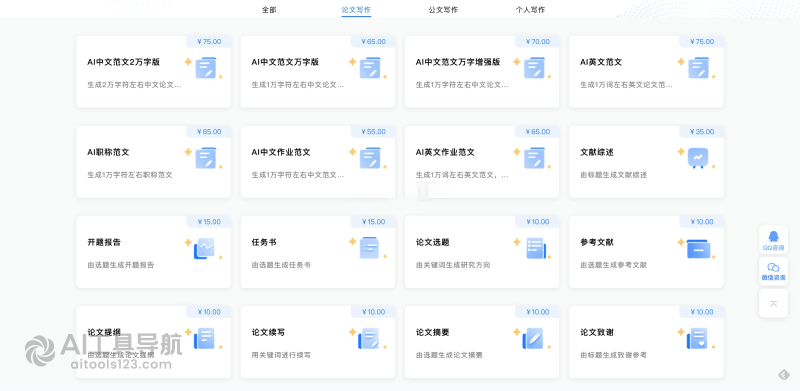Click the AI中文范文万字增强版 document icon

pos(534,68)
